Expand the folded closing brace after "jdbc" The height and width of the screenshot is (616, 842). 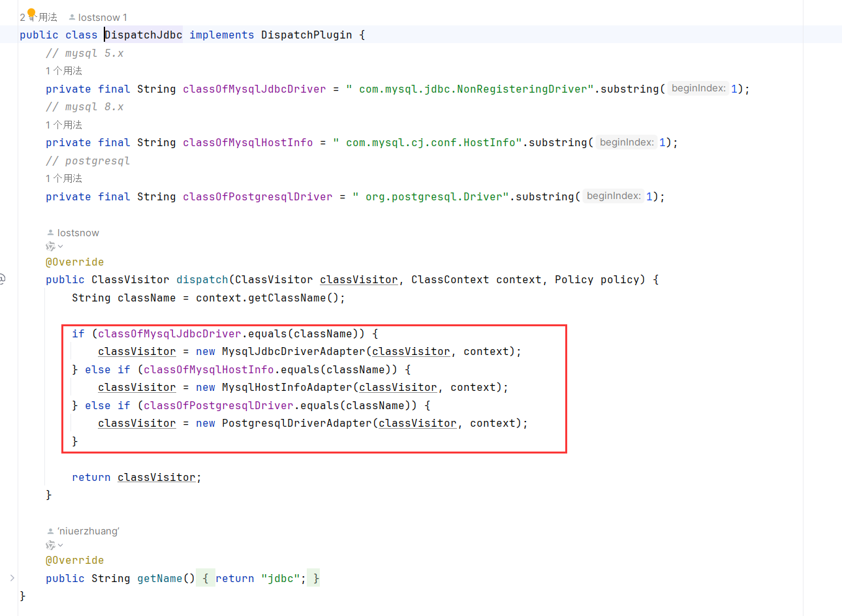coord(315,578)
